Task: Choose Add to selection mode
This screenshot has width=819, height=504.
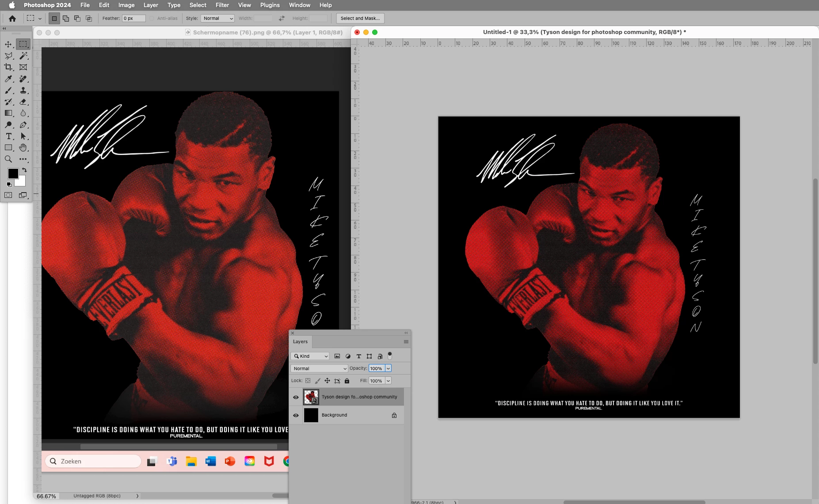Action: [66, 18]
